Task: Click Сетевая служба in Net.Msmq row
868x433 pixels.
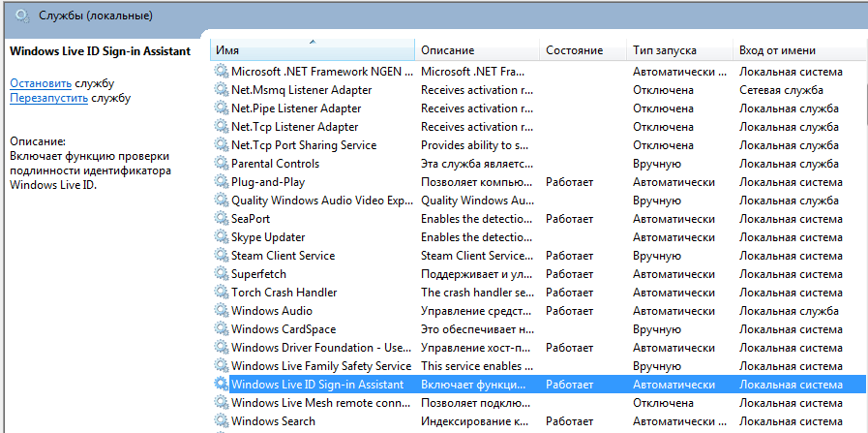Action: coord(781,90)
